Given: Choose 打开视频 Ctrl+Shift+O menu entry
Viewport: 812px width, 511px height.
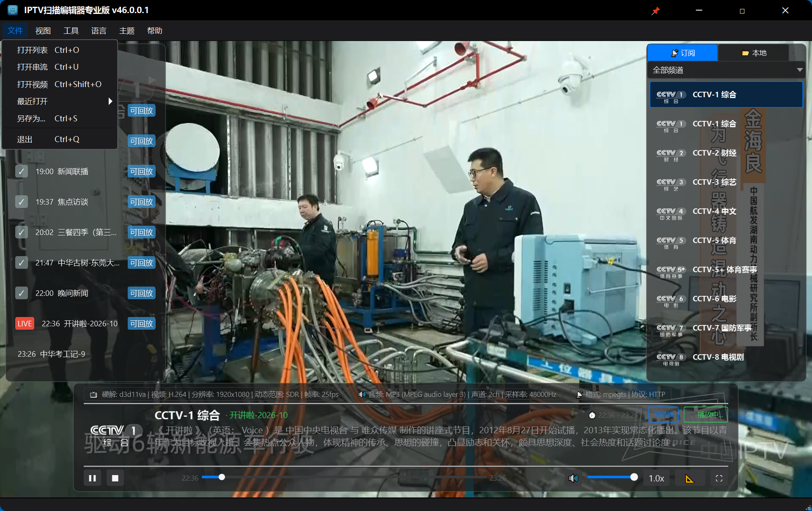Looking at the screenshot, I should coord(60,84).
